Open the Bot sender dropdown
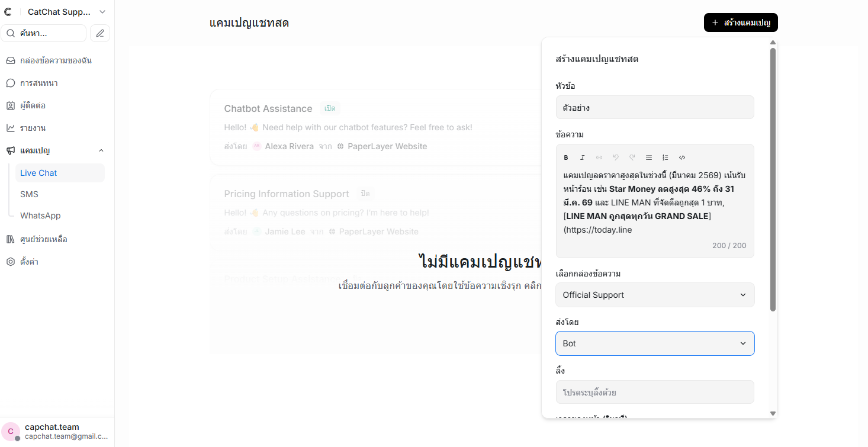This screenshot has height=447, width=868. click(x=655, y=343)
